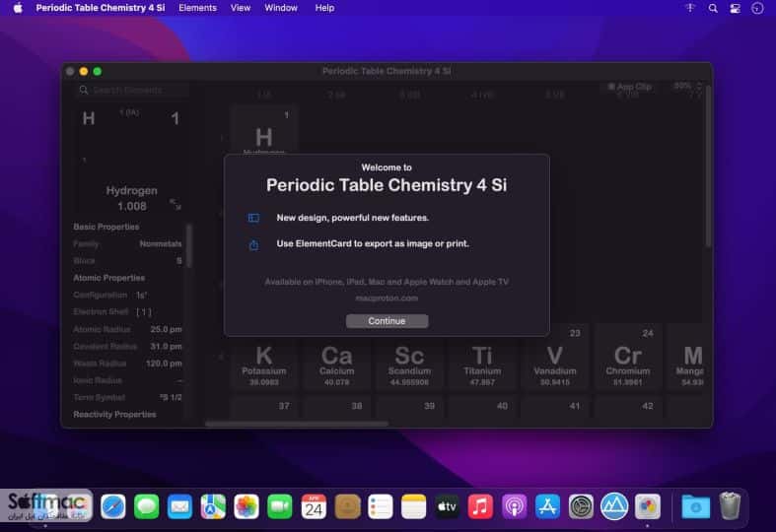The image size is (776, 532).
Task: Open the Window menu
Action: [281, 8]
